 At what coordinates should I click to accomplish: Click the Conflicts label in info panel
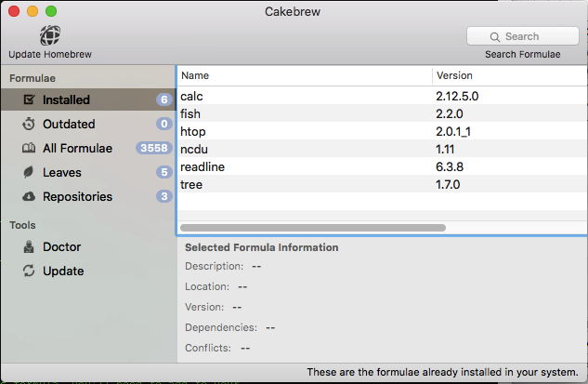click(208, 348)
